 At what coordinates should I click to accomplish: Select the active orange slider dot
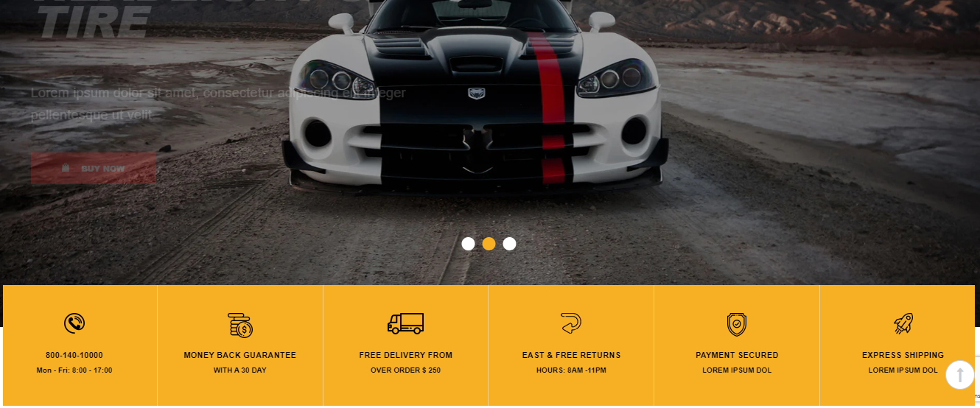(489, 244)
